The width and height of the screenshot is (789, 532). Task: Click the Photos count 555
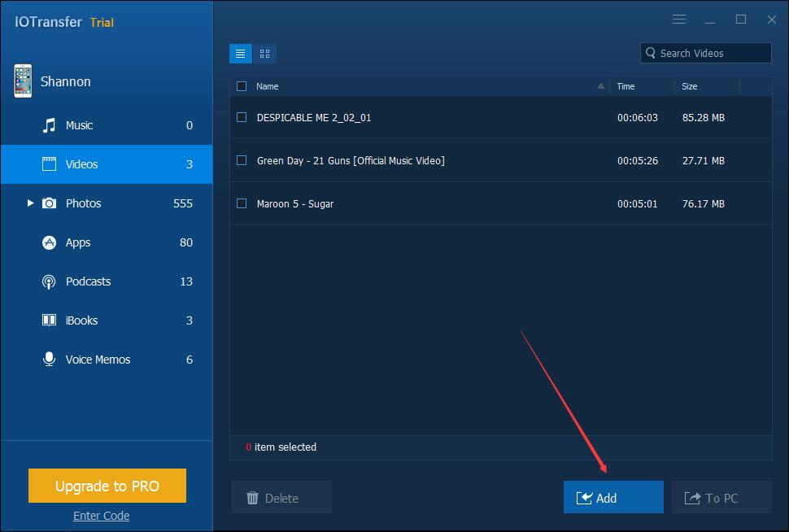(183, 203)
